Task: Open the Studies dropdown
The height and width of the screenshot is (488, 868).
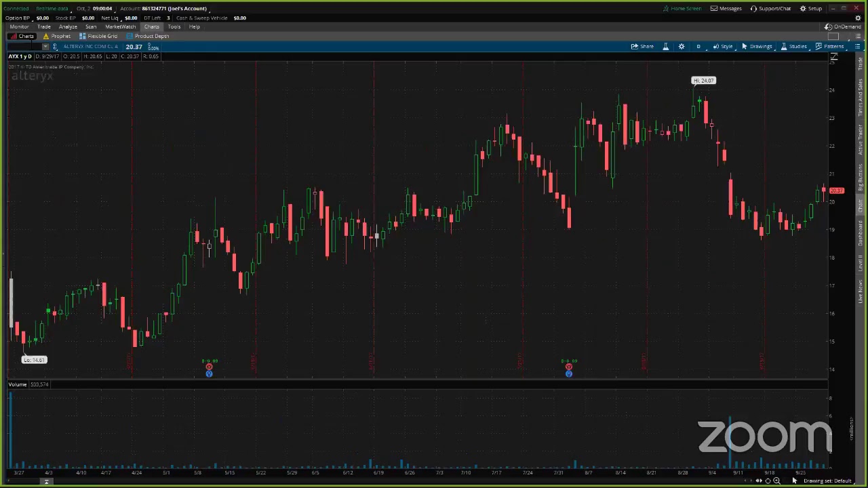Action: click(x=793, y=46)
